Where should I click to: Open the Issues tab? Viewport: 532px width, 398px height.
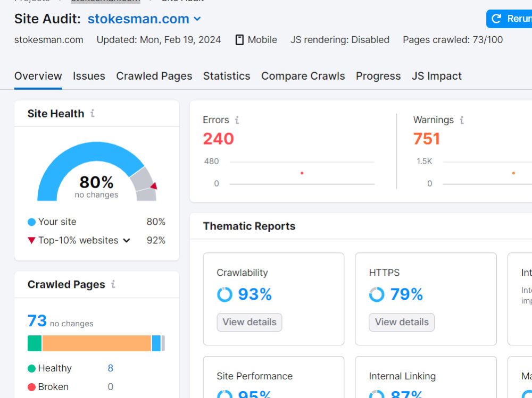pos(89,76)
